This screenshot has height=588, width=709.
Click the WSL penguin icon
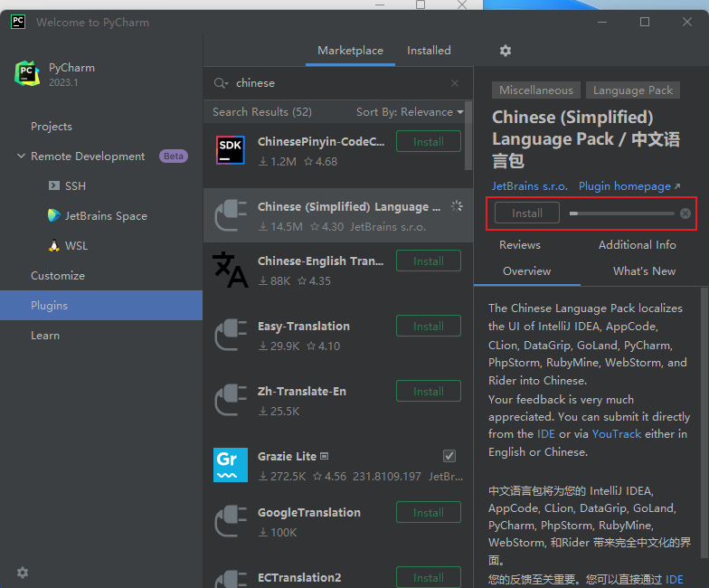(x=54, y=246)
